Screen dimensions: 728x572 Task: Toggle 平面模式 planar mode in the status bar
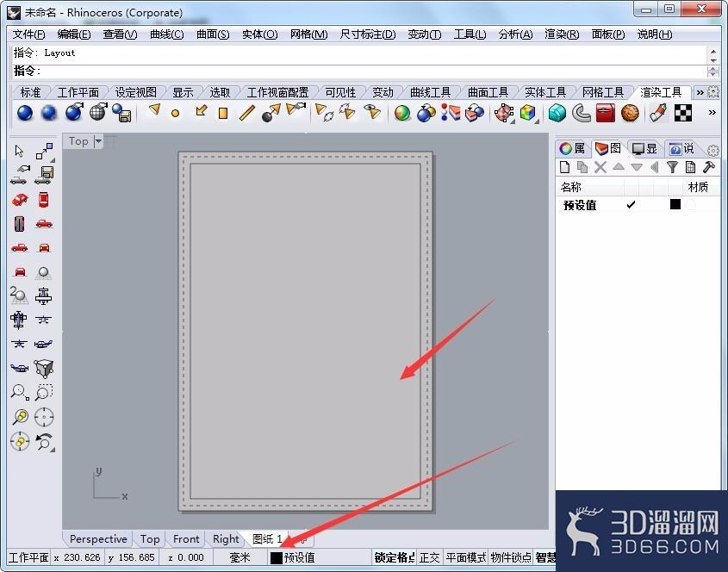click(465, 557)
